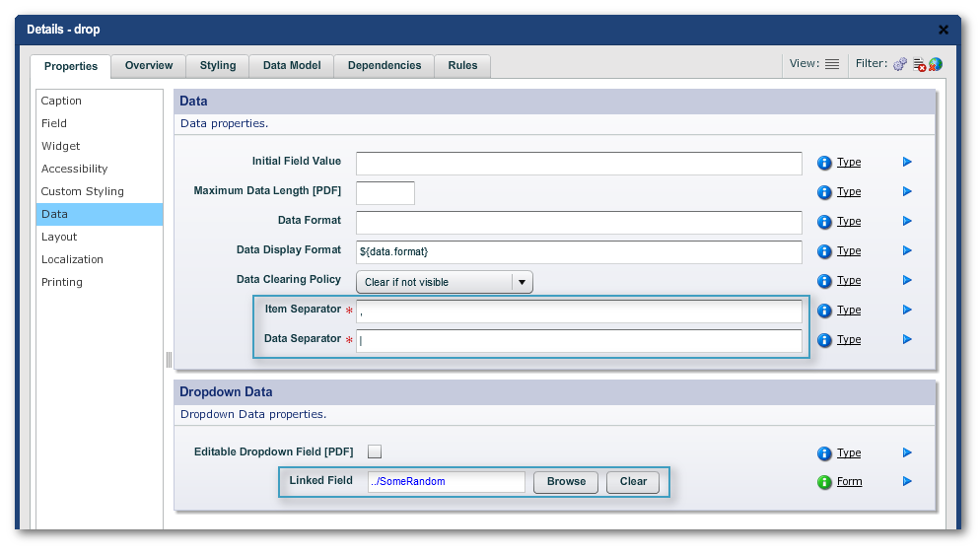Expand arrow for Data Display Format row
This screenshot has height=555, width=980.
(x=907, y=250)
